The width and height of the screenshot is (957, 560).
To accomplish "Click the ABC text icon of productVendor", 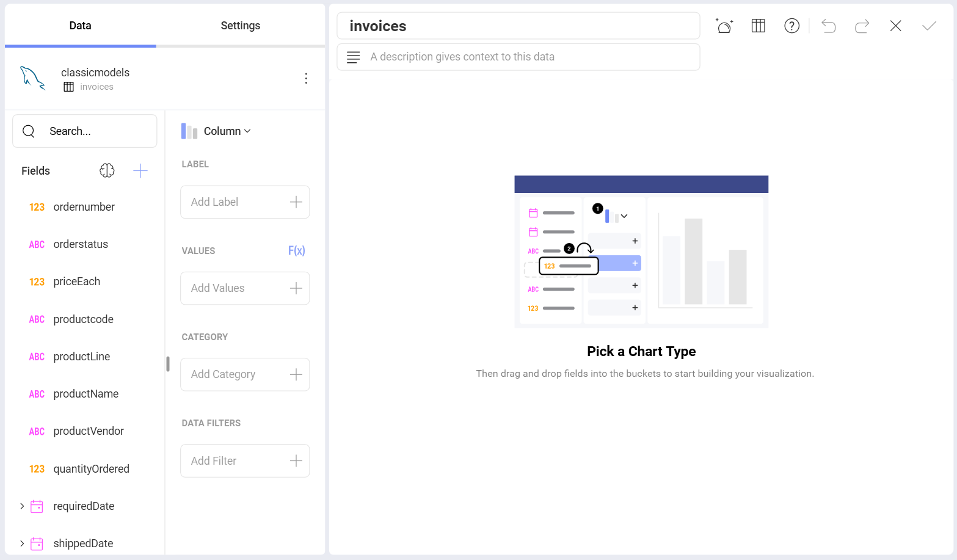I will (x=37, y=432).
